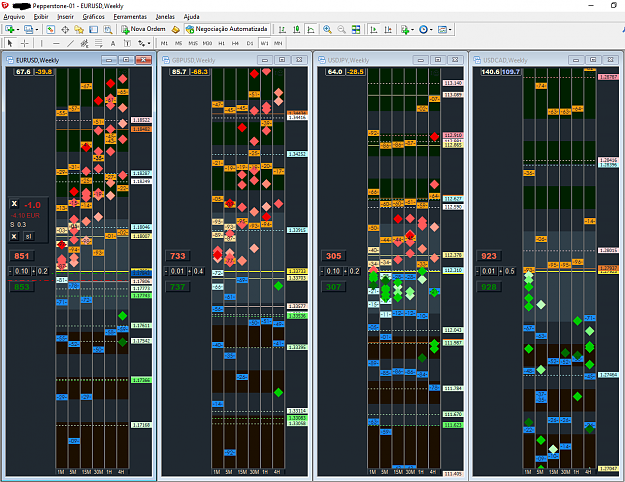
Task: Expand the Indicators dropdown arrow
Action: pos(413,30)
